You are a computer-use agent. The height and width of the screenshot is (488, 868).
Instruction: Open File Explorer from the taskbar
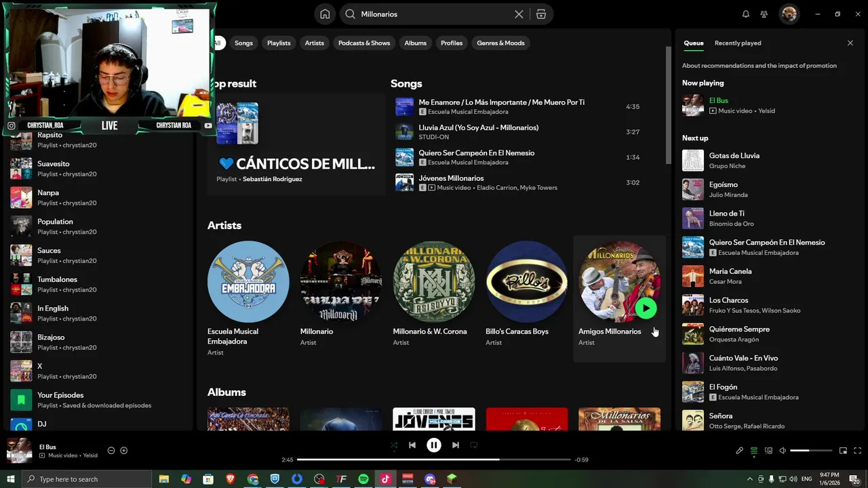coord(164,479)
